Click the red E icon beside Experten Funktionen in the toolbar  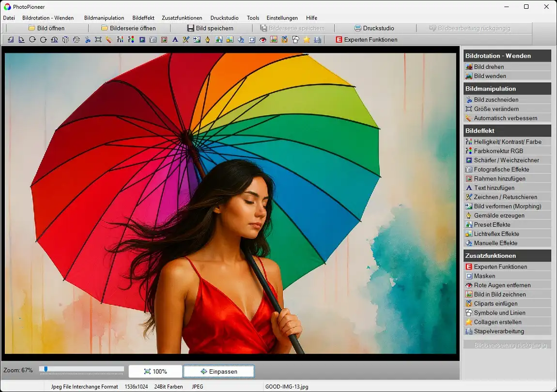339,40
